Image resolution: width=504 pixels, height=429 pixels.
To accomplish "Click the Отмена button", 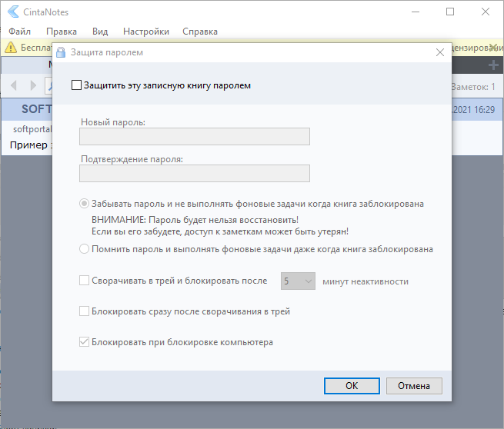I will tap(414, 386).
